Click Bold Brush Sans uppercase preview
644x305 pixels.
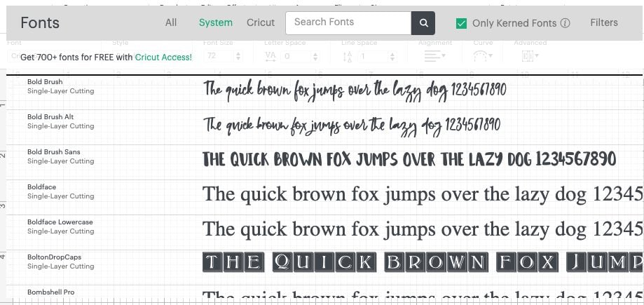(x=409, y=159)
